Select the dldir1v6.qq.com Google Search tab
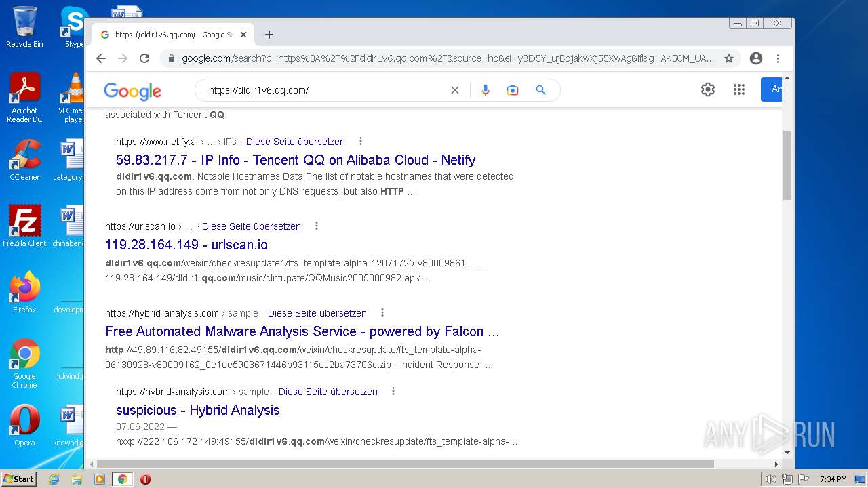This screenshot has width=868, height=488. (173, 35)
